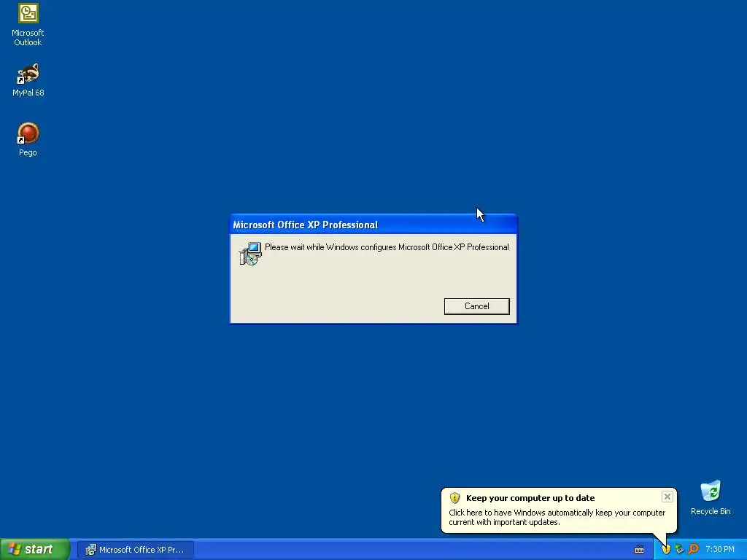Click Microsoft Office XP Pr... taskbar button
The height and width of the screenshot is (560, 747).
(x=135, y=550)
